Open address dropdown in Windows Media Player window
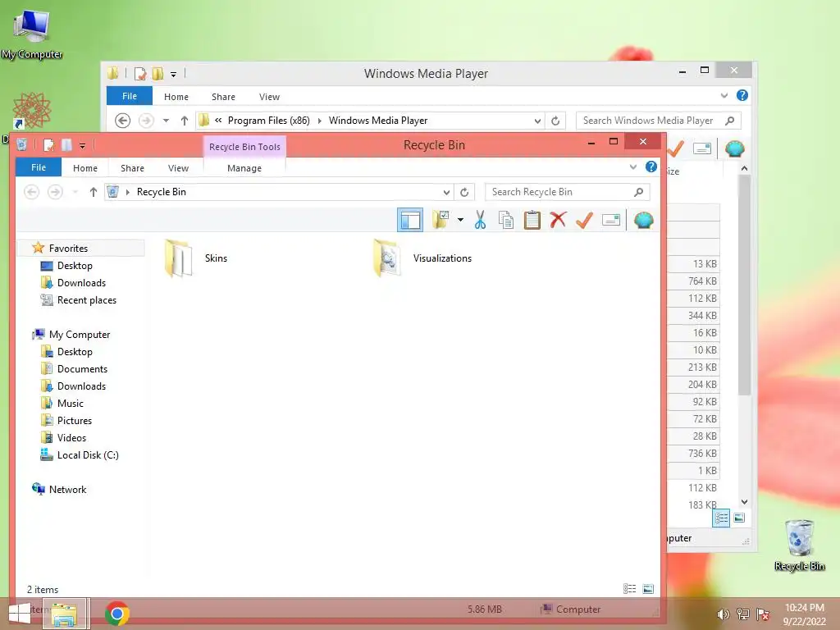 [x=537, y=121]
